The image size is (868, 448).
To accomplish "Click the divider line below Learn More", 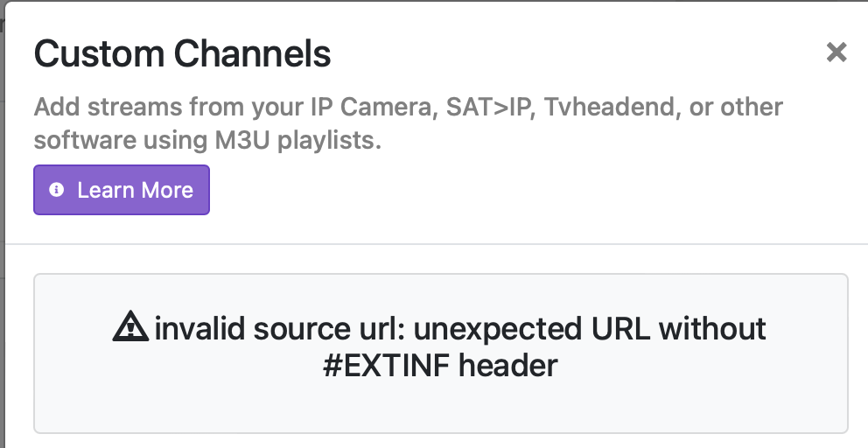I will pyautogui.click(x=437, y=243).
